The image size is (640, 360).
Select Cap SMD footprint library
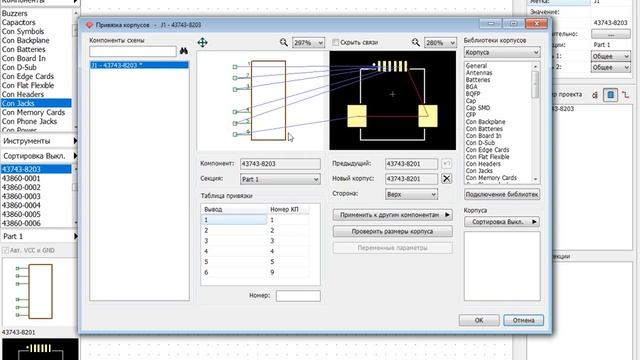pyautogui.click(x=478, y=108)
